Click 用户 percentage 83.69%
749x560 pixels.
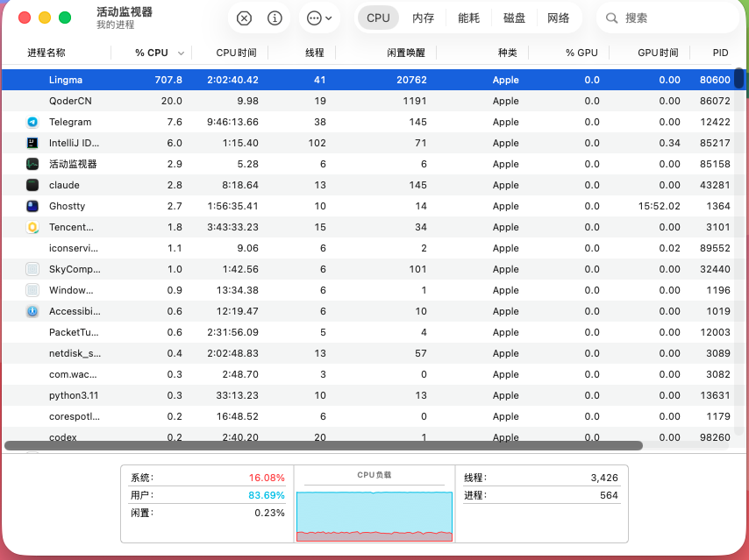[267, 495]
